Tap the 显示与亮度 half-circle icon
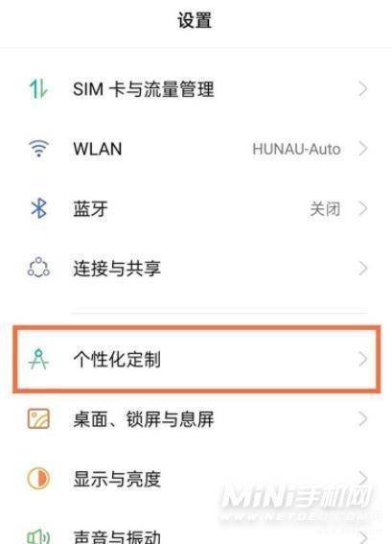The height and width of the screenshot is (544, 392). 38,479
